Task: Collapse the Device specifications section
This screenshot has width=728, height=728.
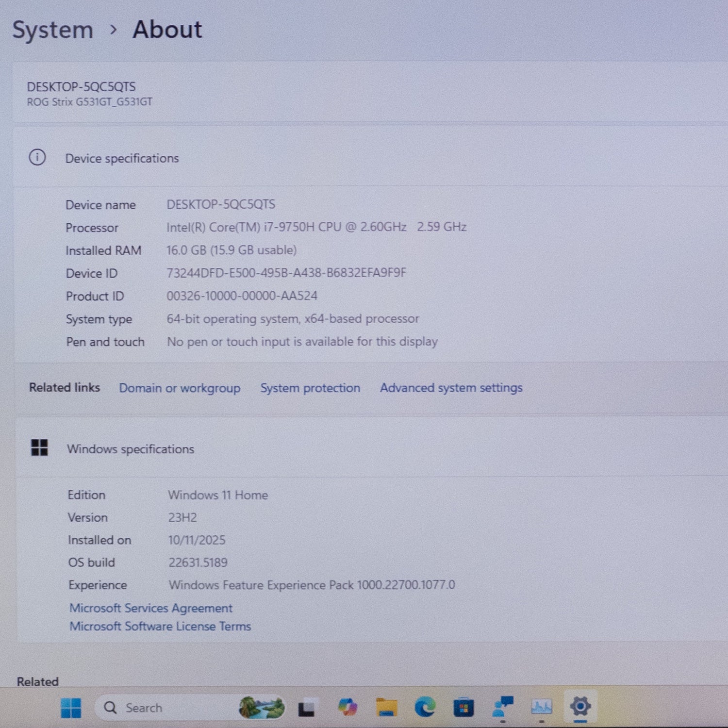Action: (122, 158)
